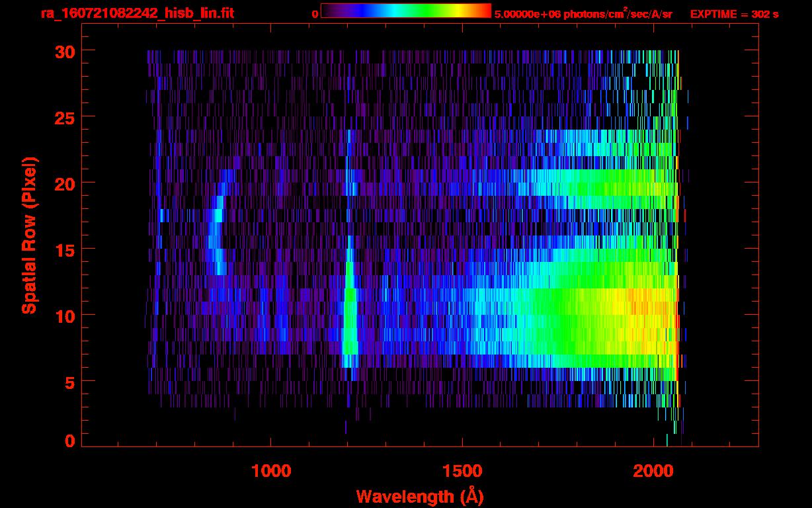Click the rainbow colorbar at the top

[x=405, y=11]
